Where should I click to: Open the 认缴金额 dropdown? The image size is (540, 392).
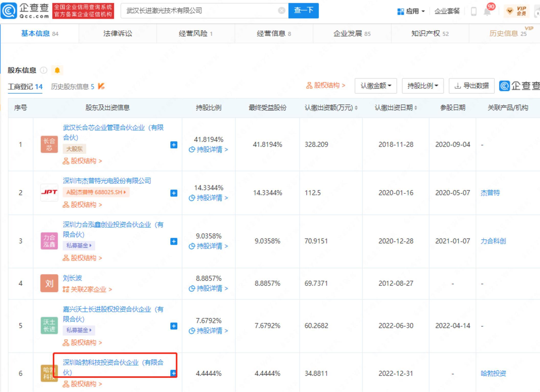click(376, 86)
